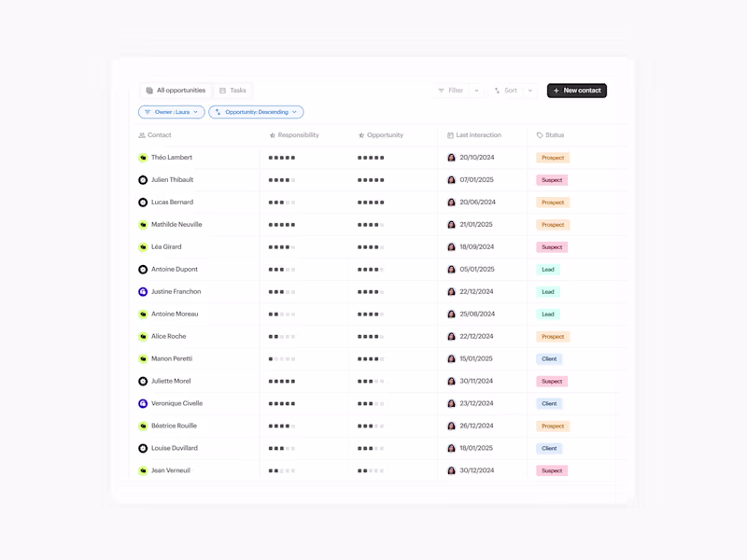Switch to the Tasks tab

click(233, 90)
